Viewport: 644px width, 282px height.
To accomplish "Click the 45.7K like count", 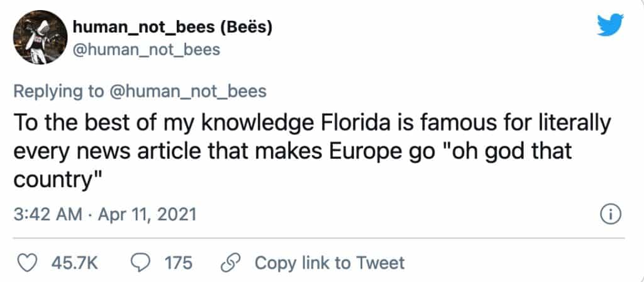I will [x=73, y=262].
